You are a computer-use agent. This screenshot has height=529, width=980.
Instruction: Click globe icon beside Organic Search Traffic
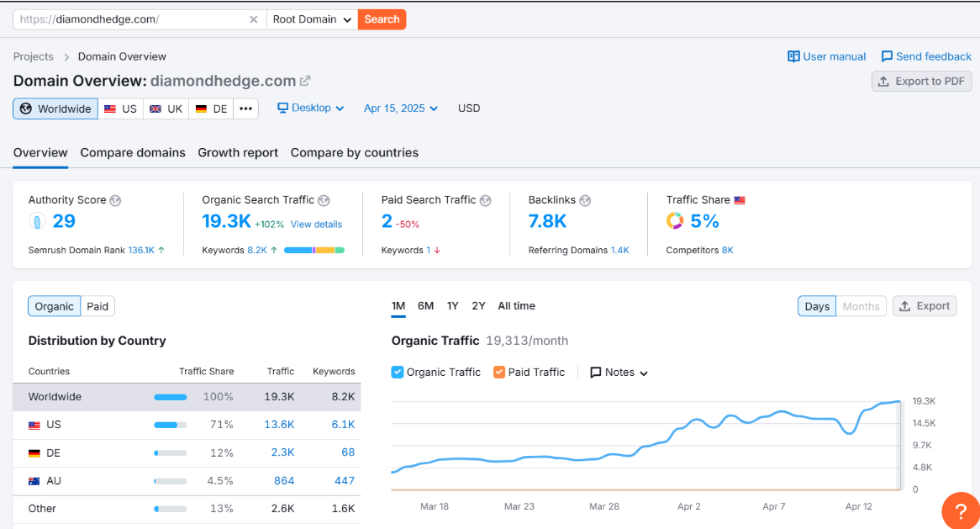click(324, 200)
